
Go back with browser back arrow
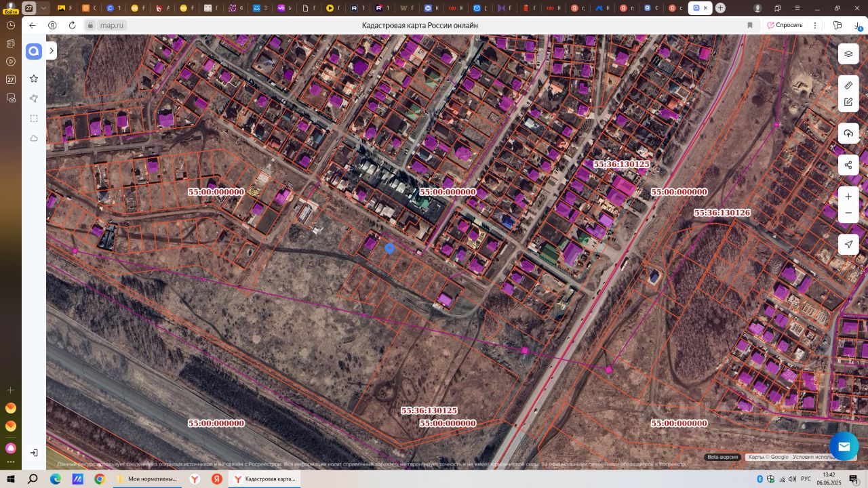point(33,25)
